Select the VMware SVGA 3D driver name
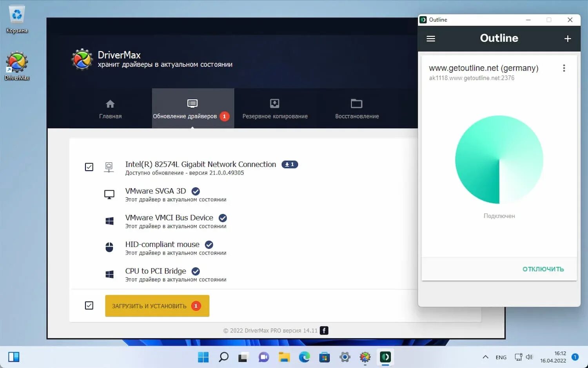The image size is (588, 368). point(156,191)
